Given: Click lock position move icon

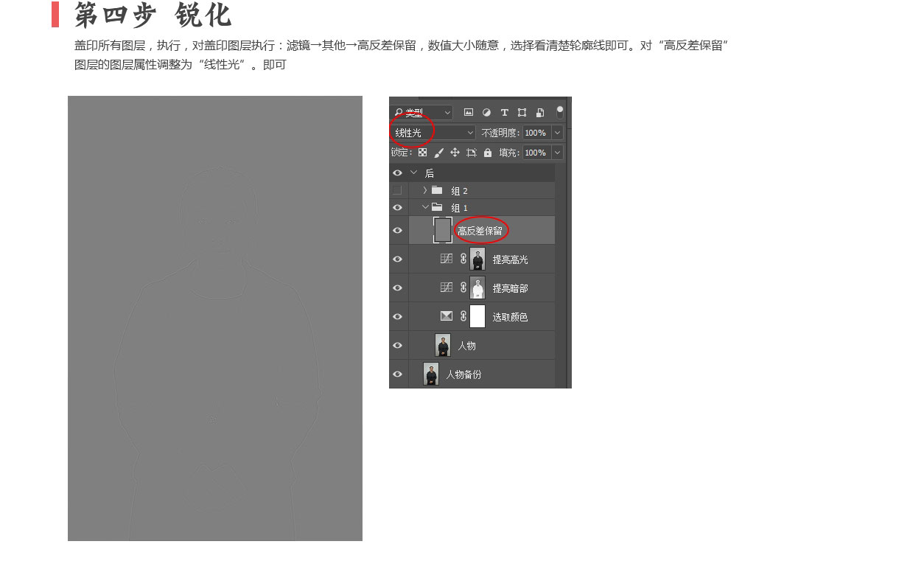Looking at the screenshot, I should (455, 153).
